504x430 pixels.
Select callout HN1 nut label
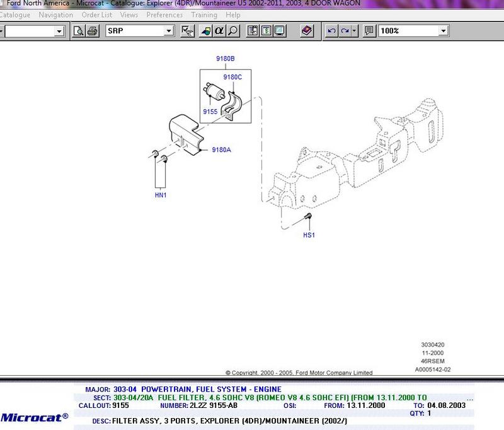[x=161, y=195]
